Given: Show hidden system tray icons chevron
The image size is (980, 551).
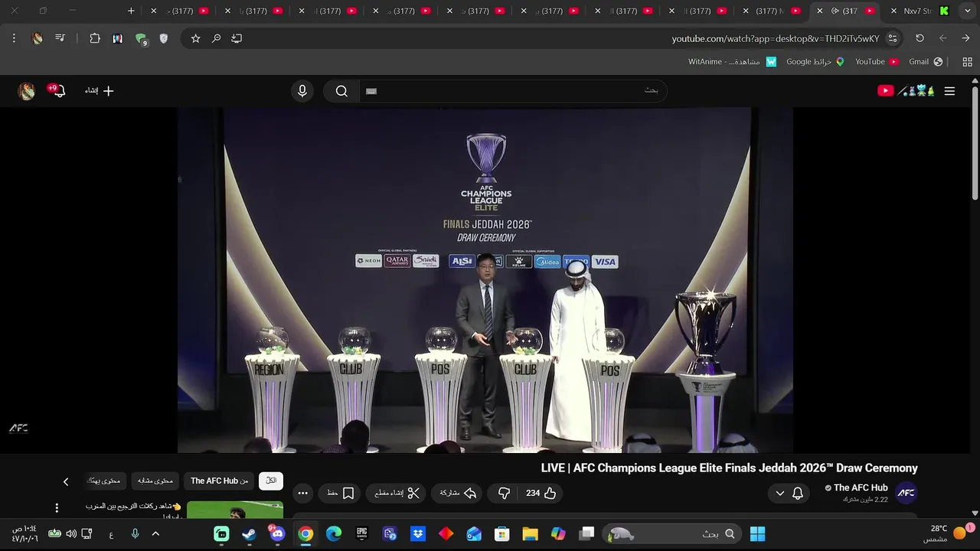Looking at the screenshot, I should click(155, 533).
